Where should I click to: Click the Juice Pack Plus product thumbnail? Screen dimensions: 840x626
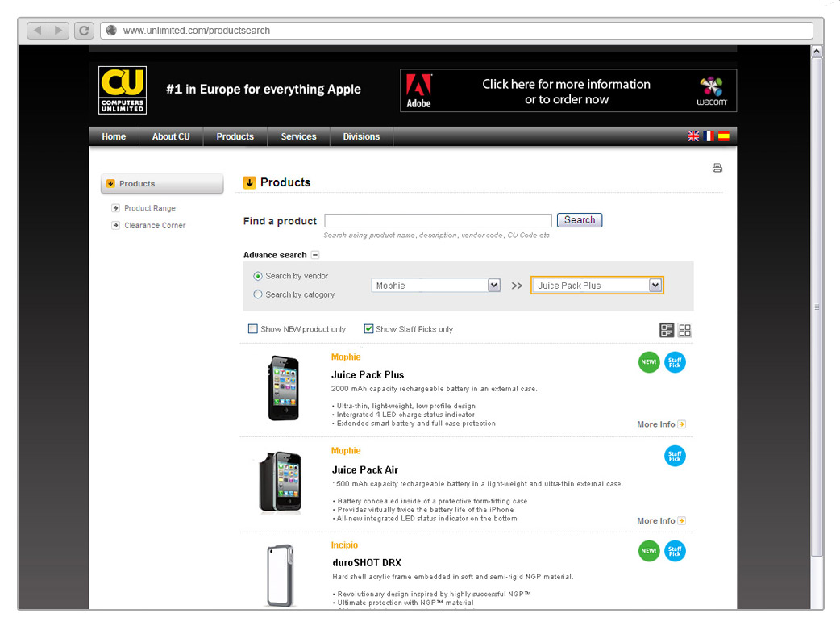tap(284, 388)
